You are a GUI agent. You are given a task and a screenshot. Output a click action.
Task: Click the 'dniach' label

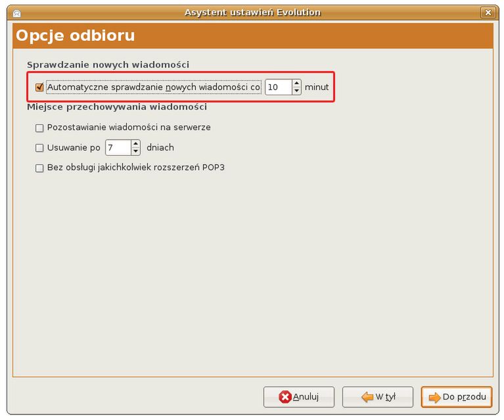point(160,148)
